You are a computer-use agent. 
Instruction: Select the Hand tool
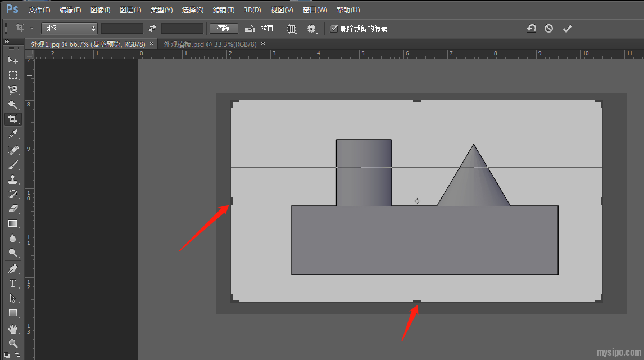click(x=13, y=328)
